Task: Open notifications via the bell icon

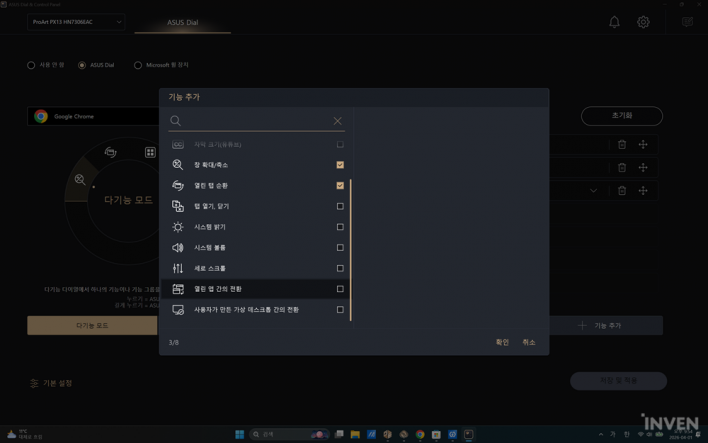Action: tap(614, 22)
